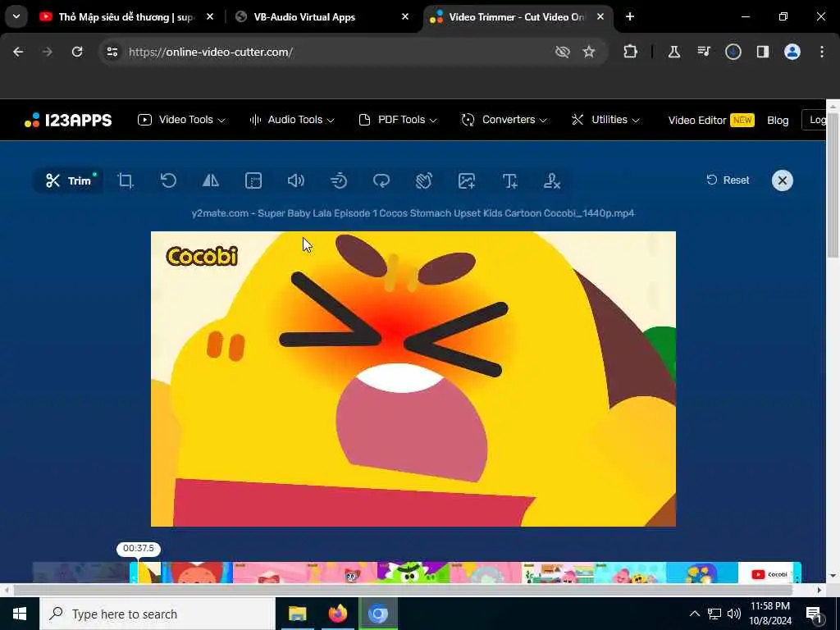Open Firefox from the taskbar

[x=337, y=614]
